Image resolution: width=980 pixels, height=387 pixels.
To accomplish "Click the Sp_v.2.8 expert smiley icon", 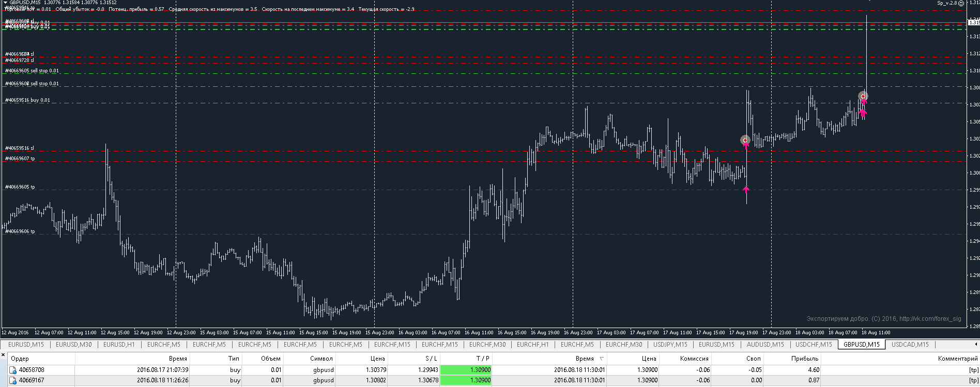I will tap(961, 3).
